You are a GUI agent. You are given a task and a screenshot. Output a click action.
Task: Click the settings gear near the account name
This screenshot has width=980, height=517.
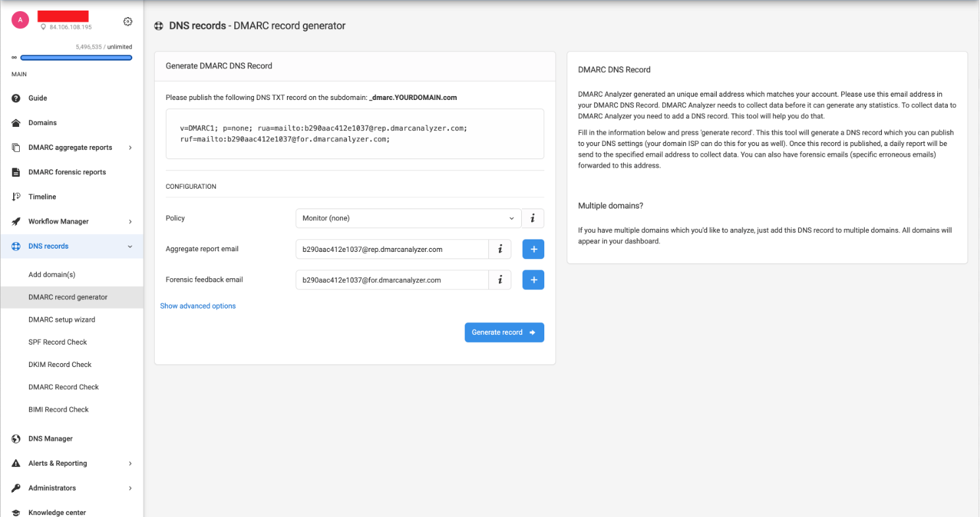pyautogui.click(x=128, y=21)
